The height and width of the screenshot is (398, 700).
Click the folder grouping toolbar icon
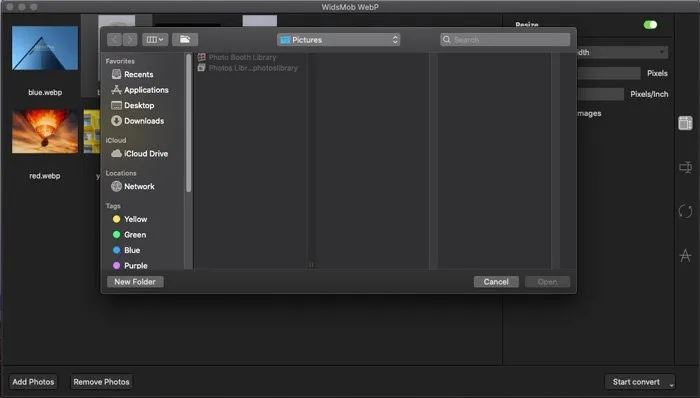(185, 40)
